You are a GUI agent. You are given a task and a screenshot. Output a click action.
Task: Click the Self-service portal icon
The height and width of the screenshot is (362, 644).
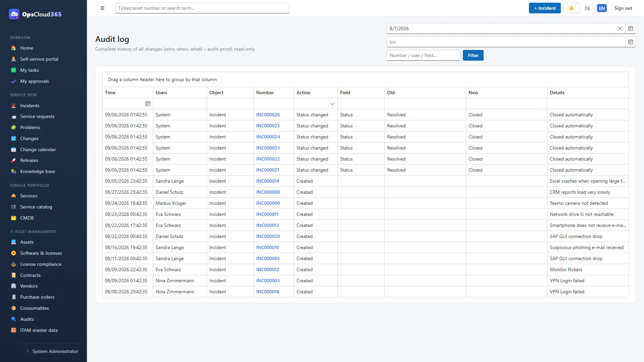click(13, 59)
